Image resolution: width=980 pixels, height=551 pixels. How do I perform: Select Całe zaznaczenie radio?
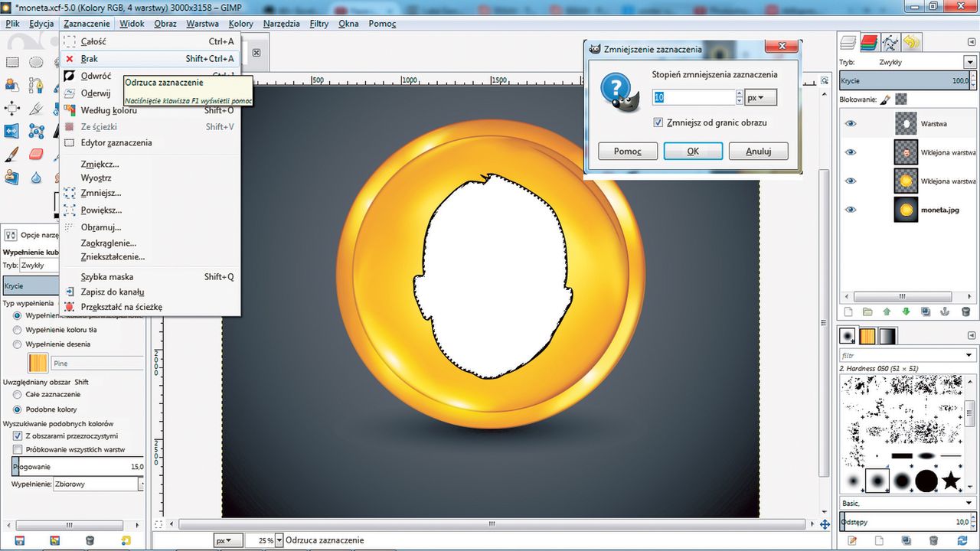point(18,394)
